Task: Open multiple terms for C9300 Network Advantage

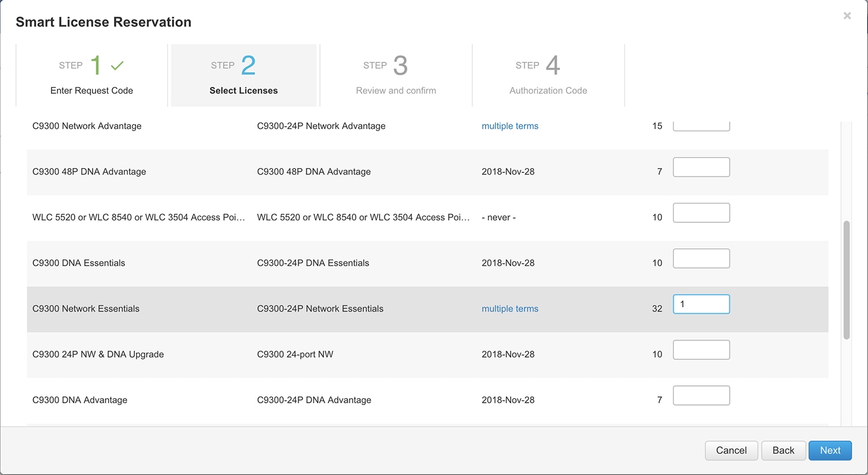Action: pos(510,126)
